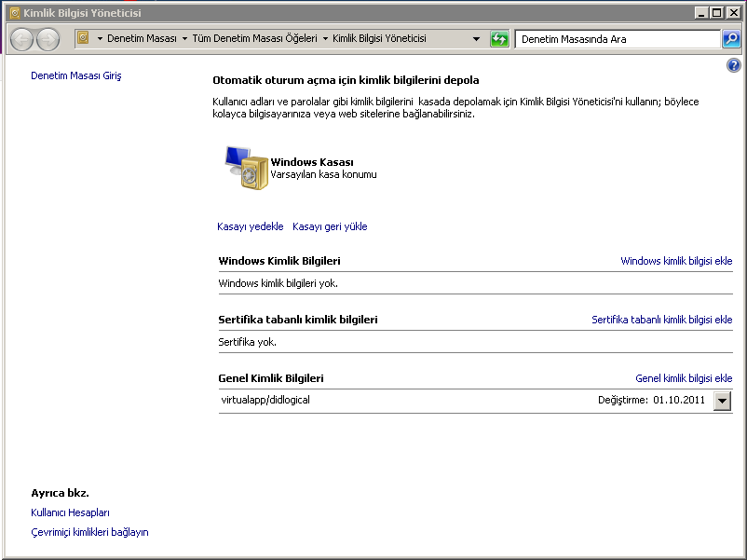Screen dimensions: 747x560
Task: Open Kullanıcı Hesapları link
Action: coord(70,512)
